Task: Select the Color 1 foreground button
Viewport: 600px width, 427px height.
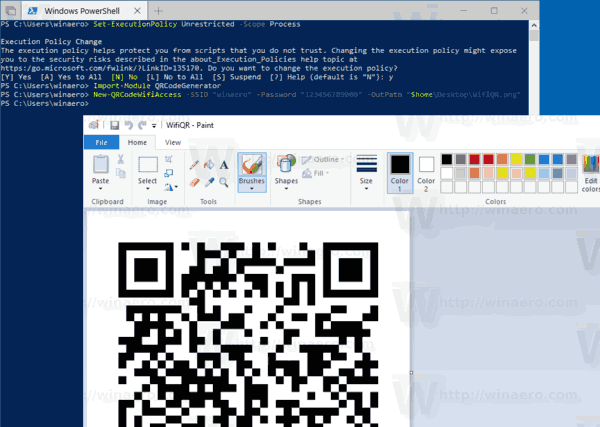Action: coord(400,173)
